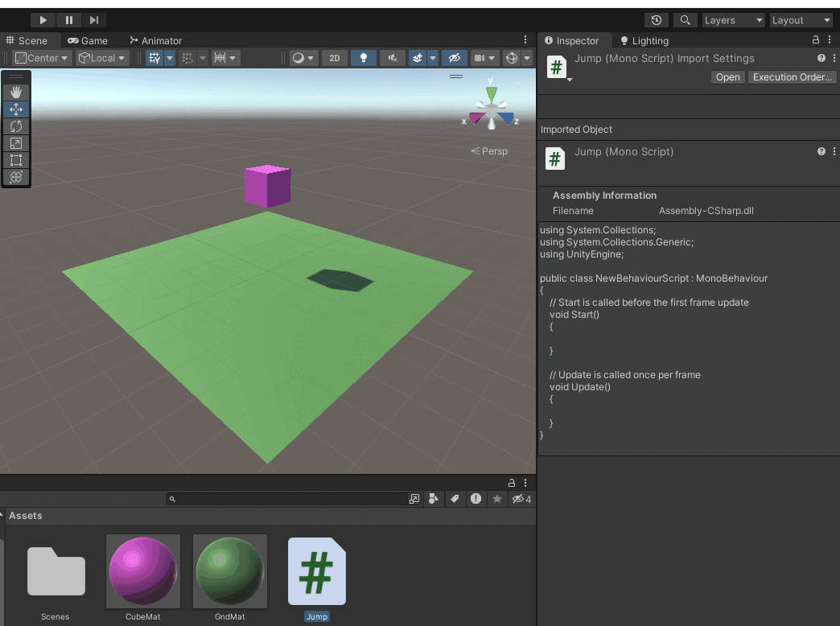This screenshot has width=840, height=626.
Task: Expand snap increment dropdown arrow
Action: click(x=233, y=58)
